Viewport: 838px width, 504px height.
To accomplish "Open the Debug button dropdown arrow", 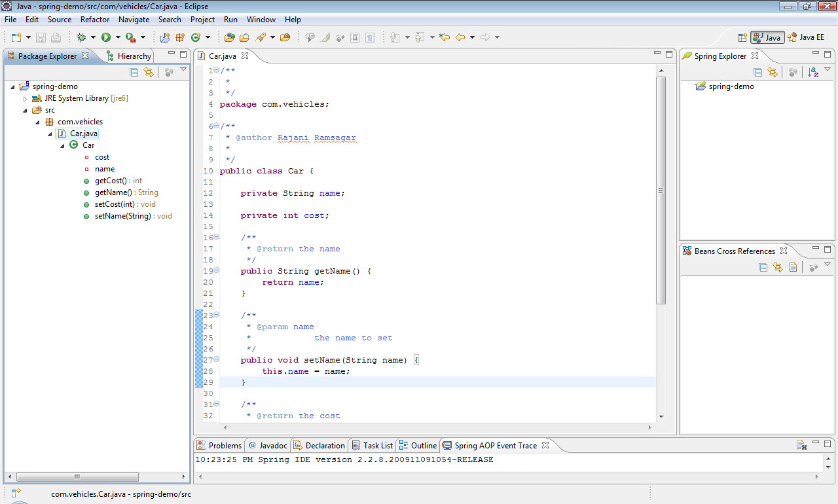I will (93, 37).
